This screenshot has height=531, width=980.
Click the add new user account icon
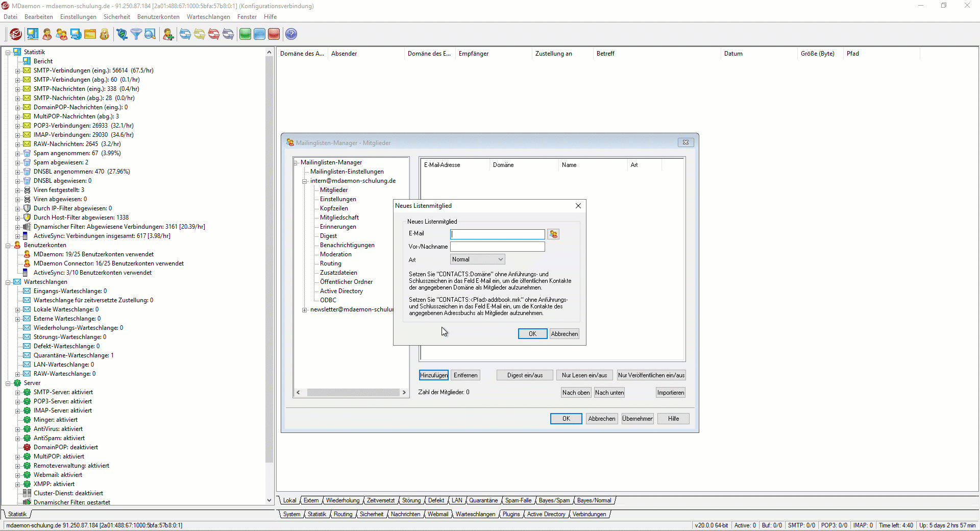tap(168, 34)
